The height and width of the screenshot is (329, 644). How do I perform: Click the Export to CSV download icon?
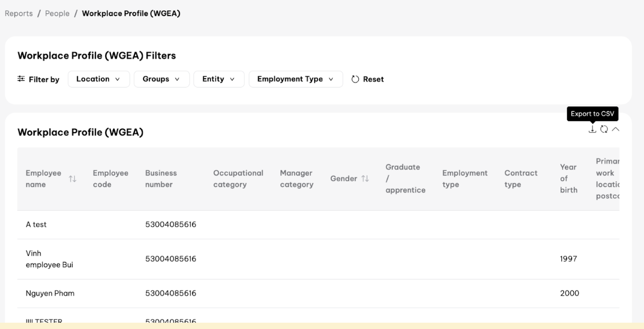(x=592, y=129)
